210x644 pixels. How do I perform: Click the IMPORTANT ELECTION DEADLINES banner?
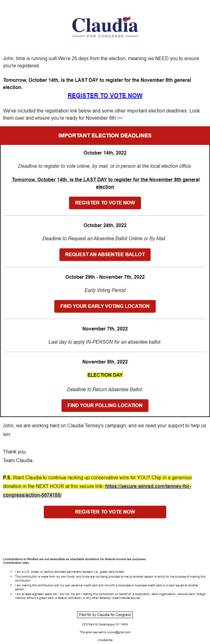tap(105, 136)
